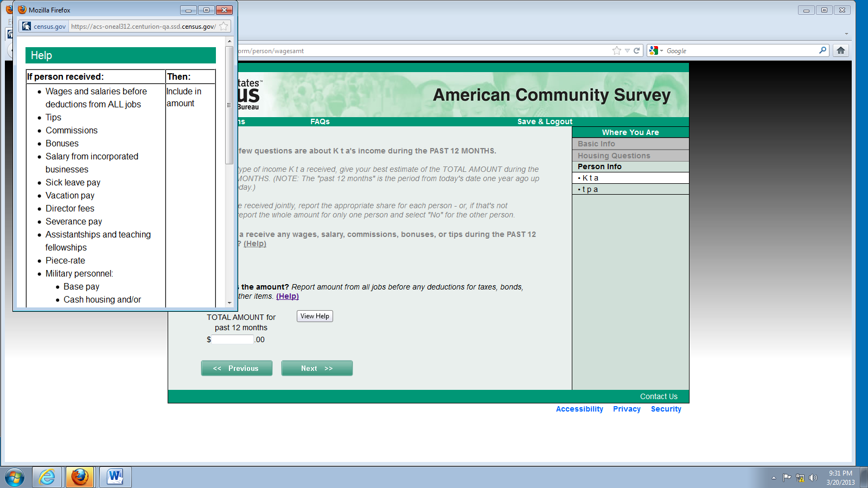Reload the page with refresh icon
The width and height of the screenshot is (868, 488).
(637, 50)
